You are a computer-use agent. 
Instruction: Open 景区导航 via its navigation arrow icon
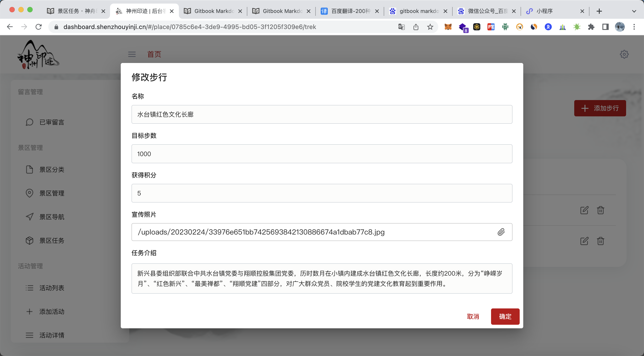click(29, 217)
